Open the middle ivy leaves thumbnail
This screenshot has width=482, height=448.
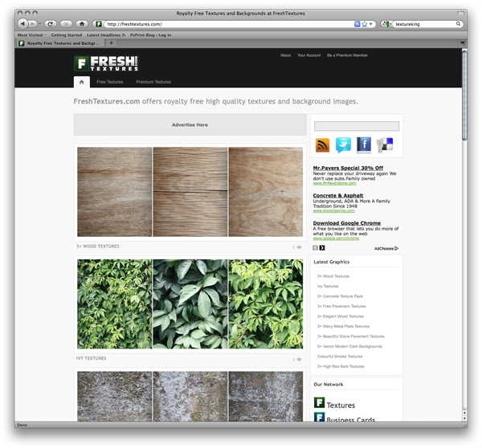pos(190,304)
